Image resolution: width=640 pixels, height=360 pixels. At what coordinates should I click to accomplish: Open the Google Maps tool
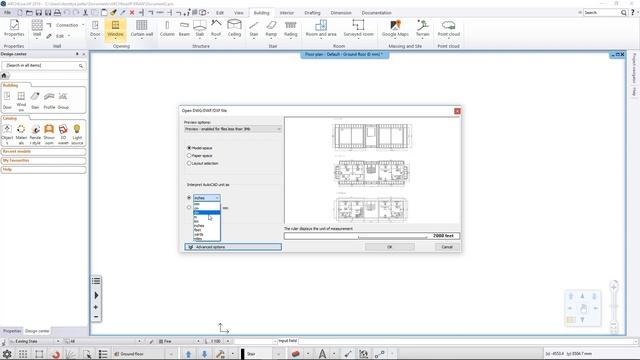[x=395, y=29]
